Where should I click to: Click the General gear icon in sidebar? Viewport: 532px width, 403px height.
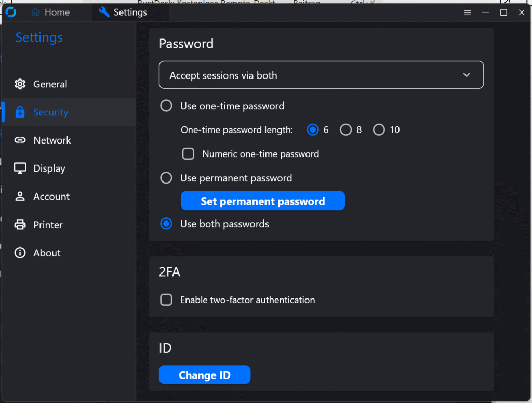[x=20, y=84]
